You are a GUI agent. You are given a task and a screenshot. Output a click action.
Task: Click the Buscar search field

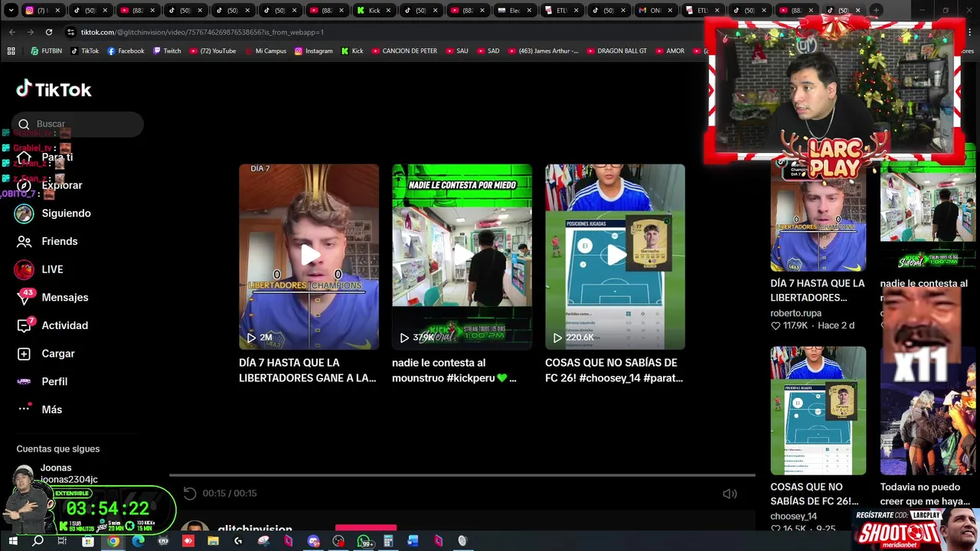tap(77, 124)
